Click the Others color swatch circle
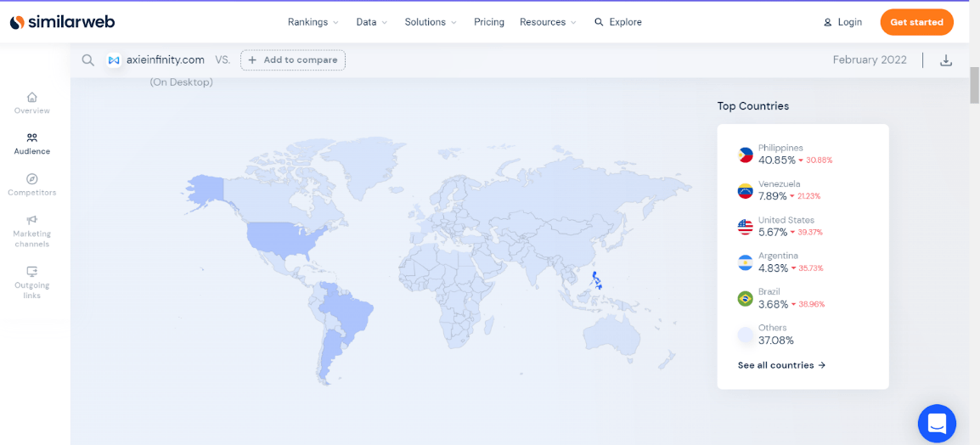980x445 pixels. [745, 335]
